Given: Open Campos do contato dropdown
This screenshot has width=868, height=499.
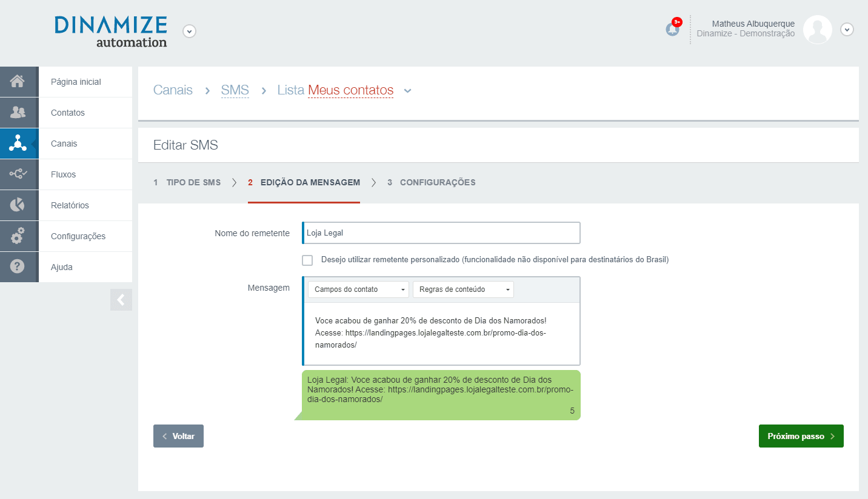Looking at the screenshot, I should coord(358,289).
